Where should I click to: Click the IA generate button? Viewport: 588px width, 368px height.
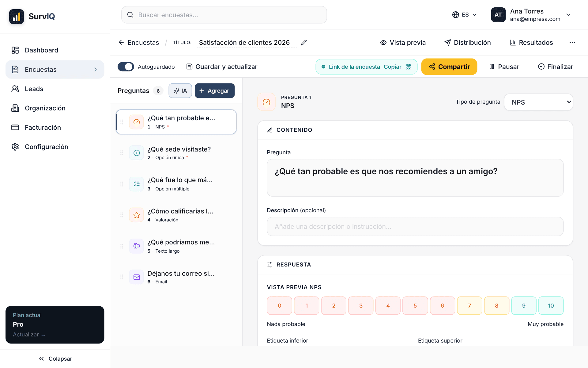point(180,91)
